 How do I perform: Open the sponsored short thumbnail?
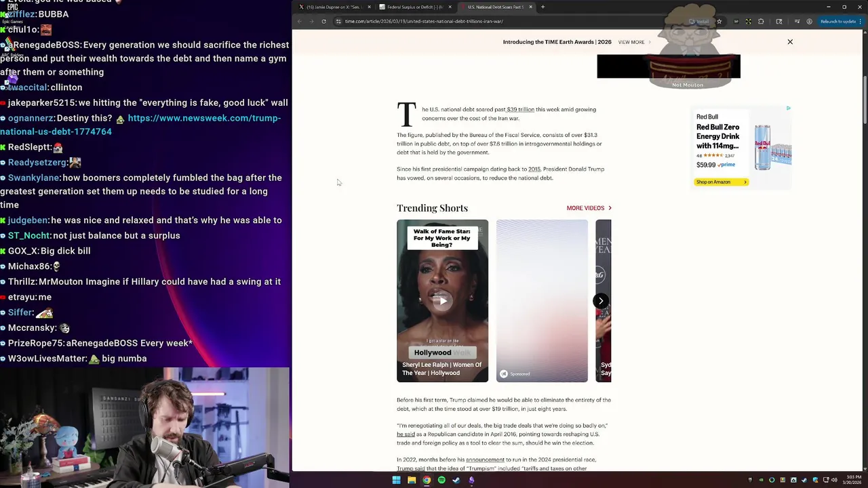click(542, 301)
